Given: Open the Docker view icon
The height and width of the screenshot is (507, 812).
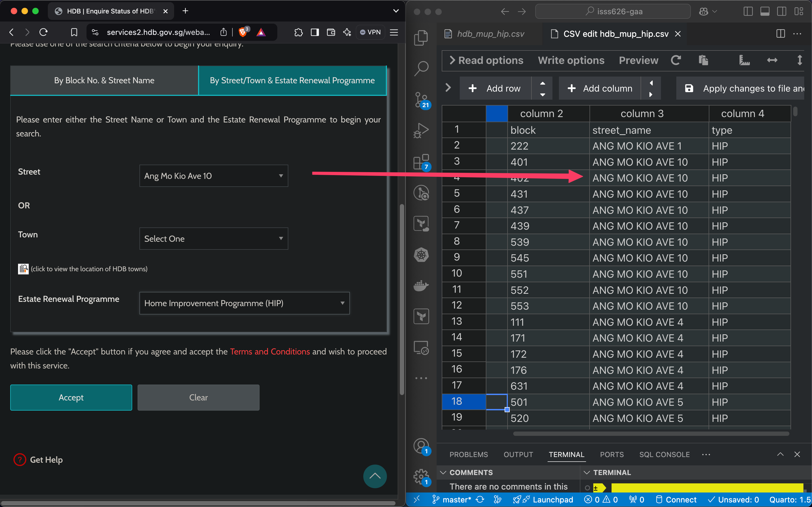Looking at the screenshot, I should [421, 286].
